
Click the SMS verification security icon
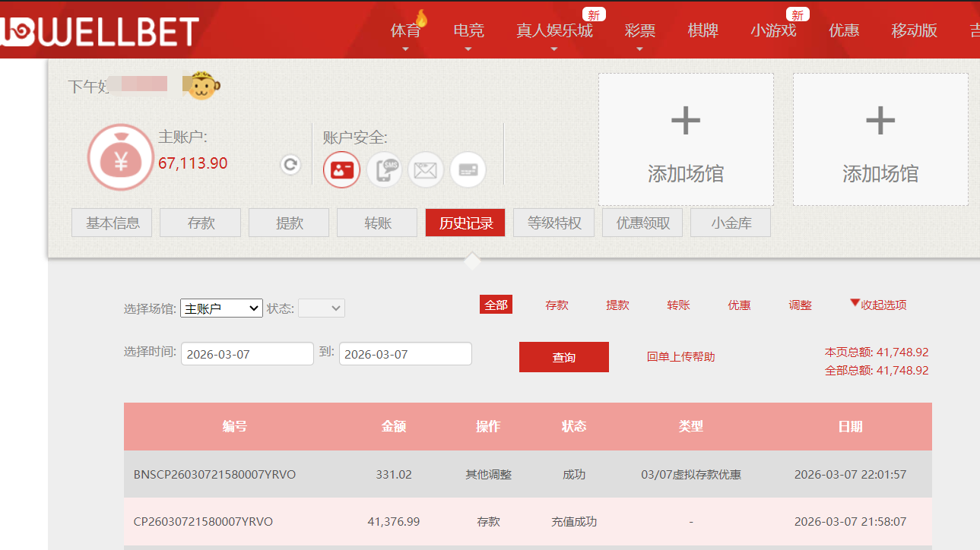point(384,169)
